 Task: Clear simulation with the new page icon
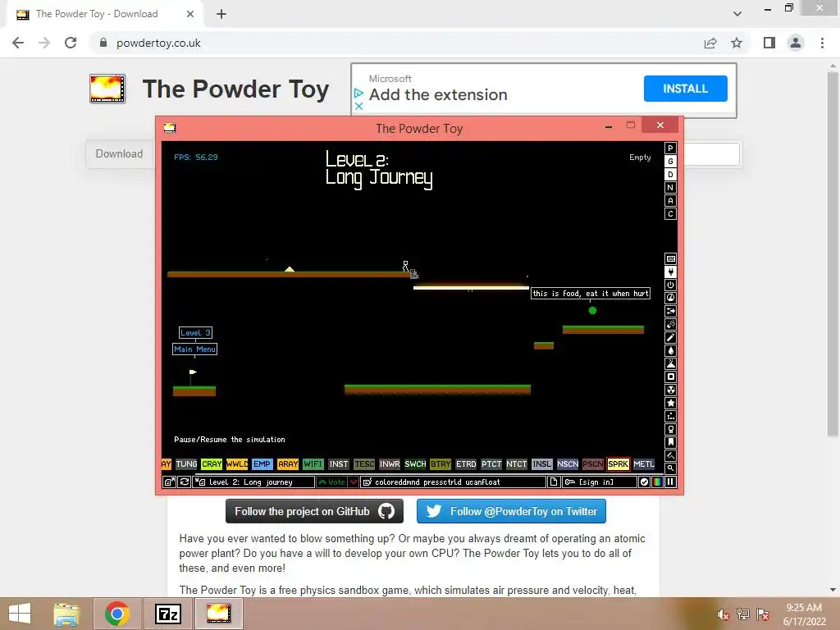[554, 482]
